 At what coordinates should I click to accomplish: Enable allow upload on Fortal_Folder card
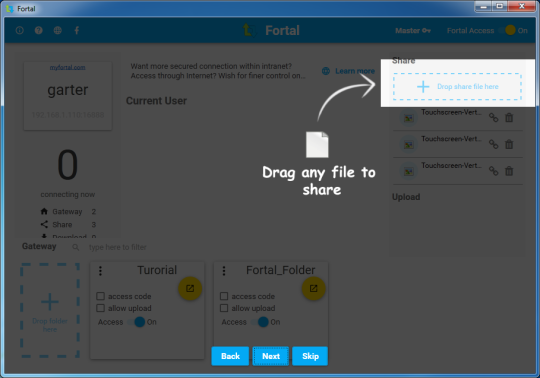pyautogui.click(x=224, y=308)
